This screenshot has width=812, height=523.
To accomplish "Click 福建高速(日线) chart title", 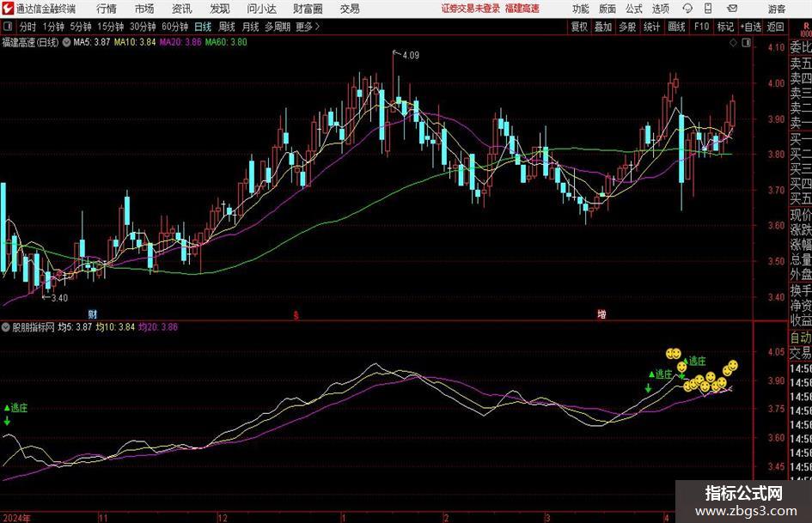I will coord(31,42).
